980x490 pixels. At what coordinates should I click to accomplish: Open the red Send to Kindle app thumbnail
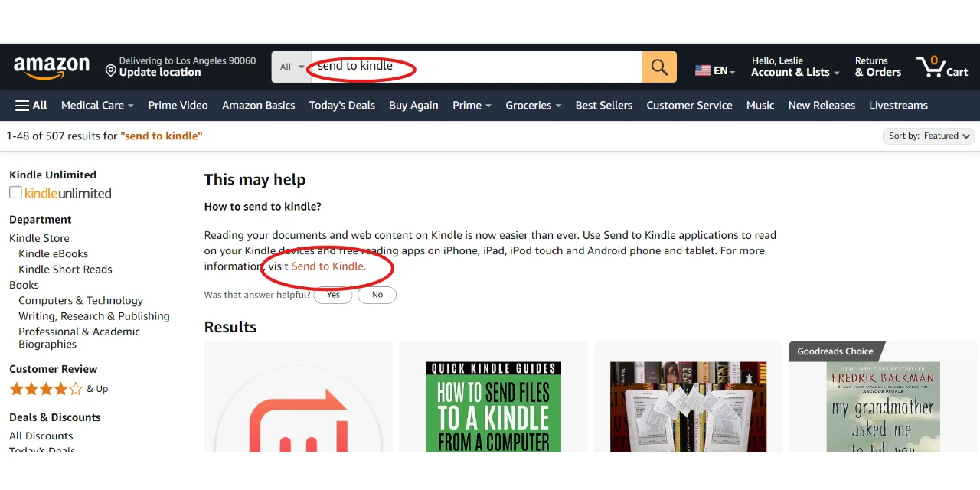298,397
